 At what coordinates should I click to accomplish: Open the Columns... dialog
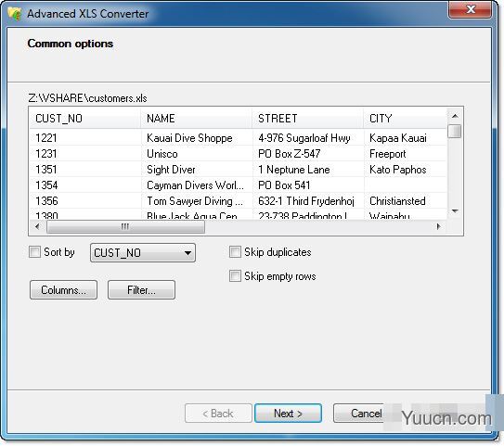[63, 290]
